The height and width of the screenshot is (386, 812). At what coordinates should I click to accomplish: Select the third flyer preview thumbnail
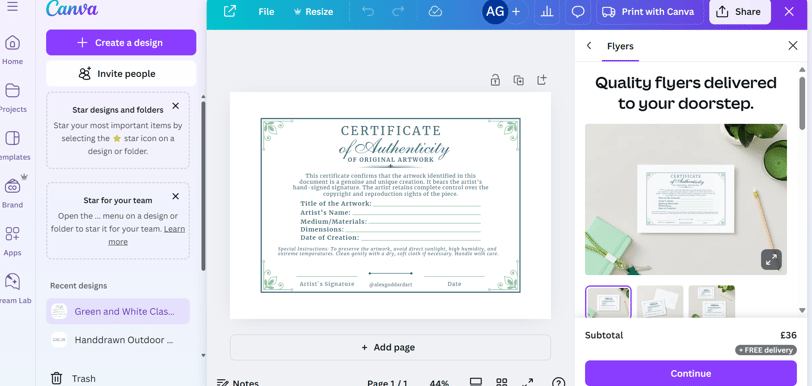712,302
